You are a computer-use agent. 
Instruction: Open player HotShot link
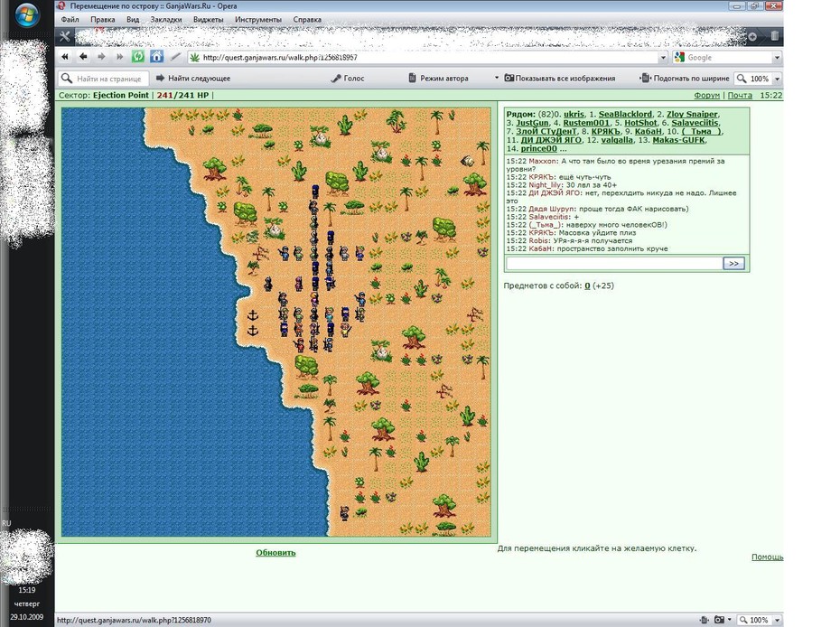640,123
